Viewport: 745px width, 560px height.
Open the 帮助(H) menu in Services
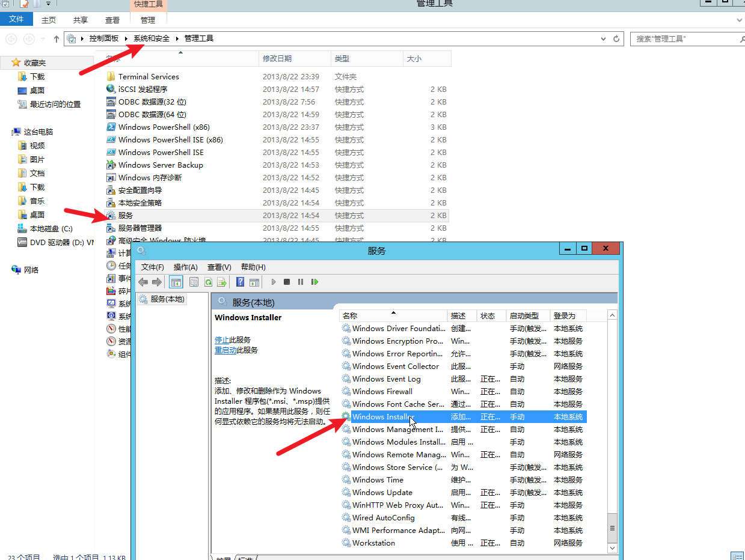253,267
